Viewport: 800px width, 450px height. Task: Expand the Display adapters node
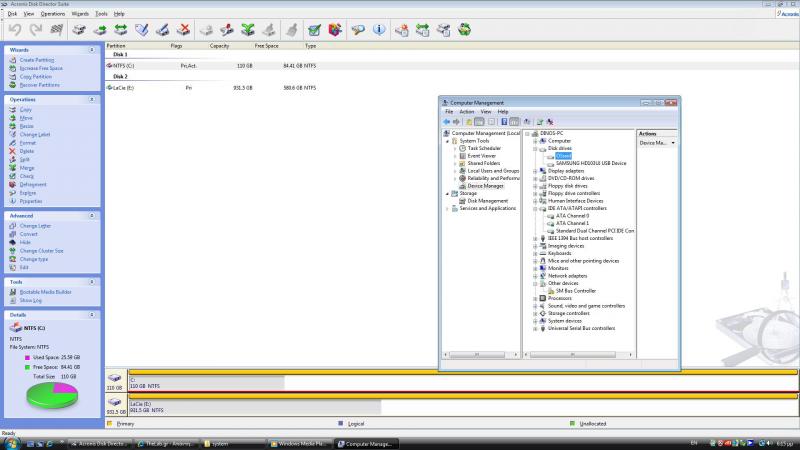coord(535,171)
